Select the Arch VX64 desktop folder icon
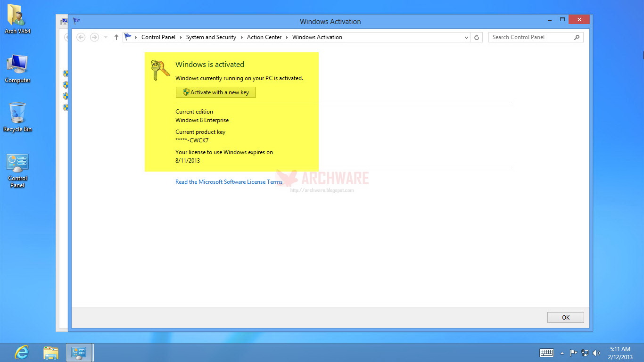 point(17,19)
